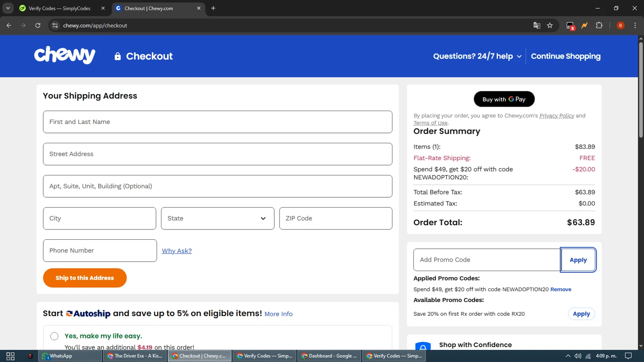Click Buy with G Pay button
The height and width of the screenshot is (362, 644).
tap(504, 99)
